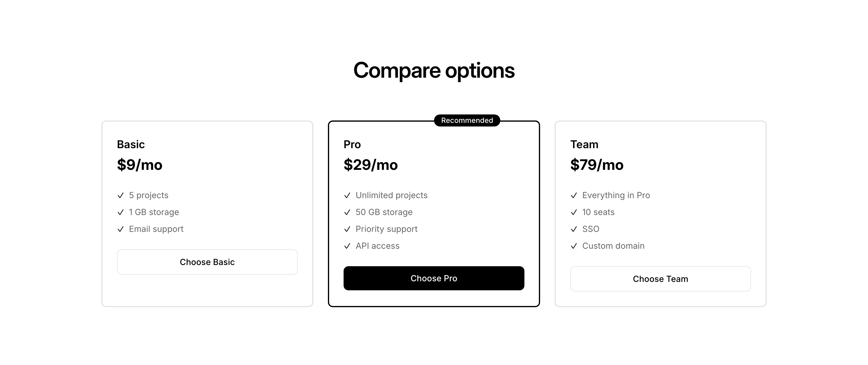Click the Recommended badge on Pro
The height and width of the screenshot is (365, 868).
(467, 120)
